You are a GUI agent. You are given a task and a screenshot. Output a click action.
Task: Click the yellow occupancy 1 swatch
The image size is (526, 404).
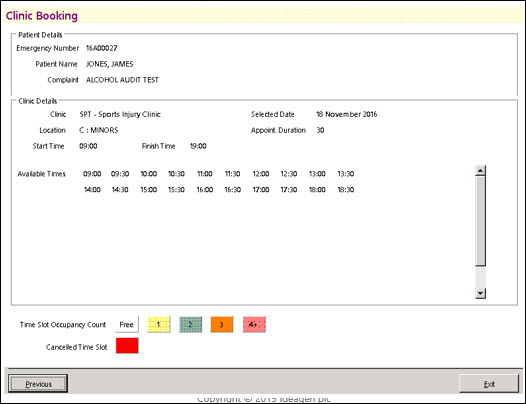click(x=159, y=324)
